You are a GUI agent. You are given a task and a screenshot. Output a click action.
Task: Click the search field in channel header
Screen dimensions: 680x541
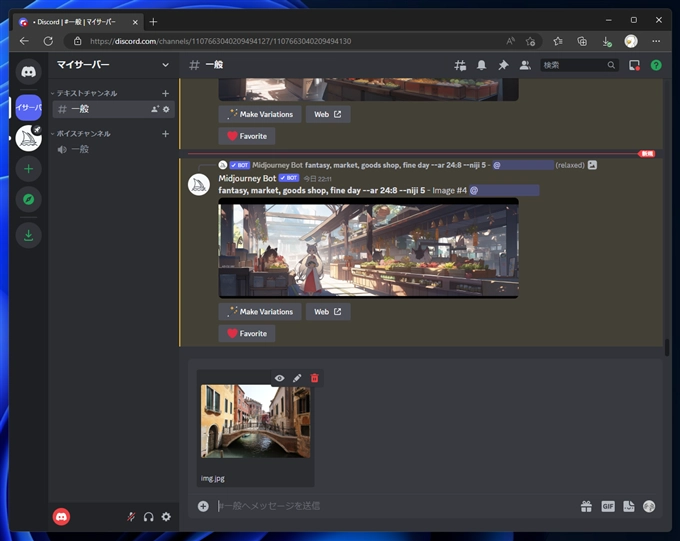coord(579,65)
